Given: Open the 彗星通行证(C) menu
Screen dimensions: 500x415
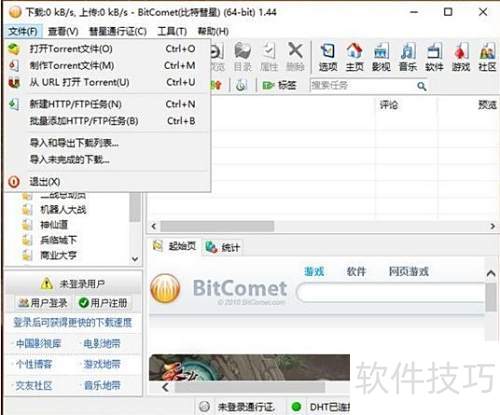Looking at the screenshot, I should click(118, 32).
